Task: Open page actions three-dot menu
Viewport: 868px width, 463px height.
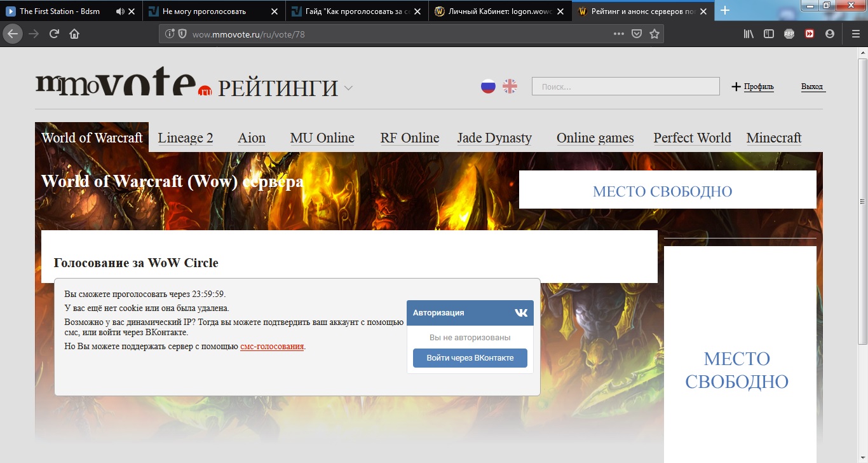Action: [x=618, y=34]
